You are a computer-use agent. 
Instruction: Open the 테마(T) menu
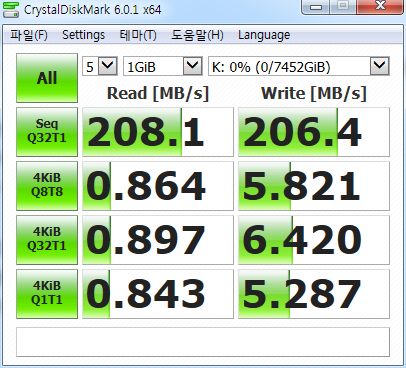pyautogui.click(x=138, y=35)
